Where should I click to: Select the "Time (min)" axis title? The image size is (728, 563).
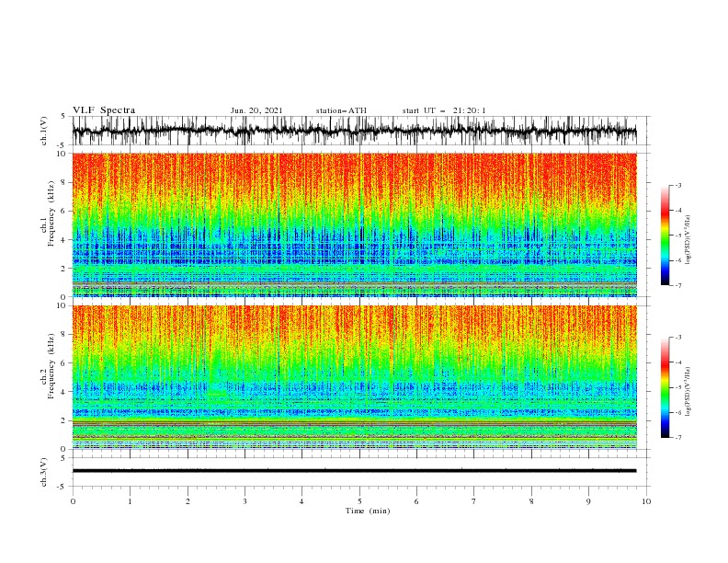pos(368,511)
